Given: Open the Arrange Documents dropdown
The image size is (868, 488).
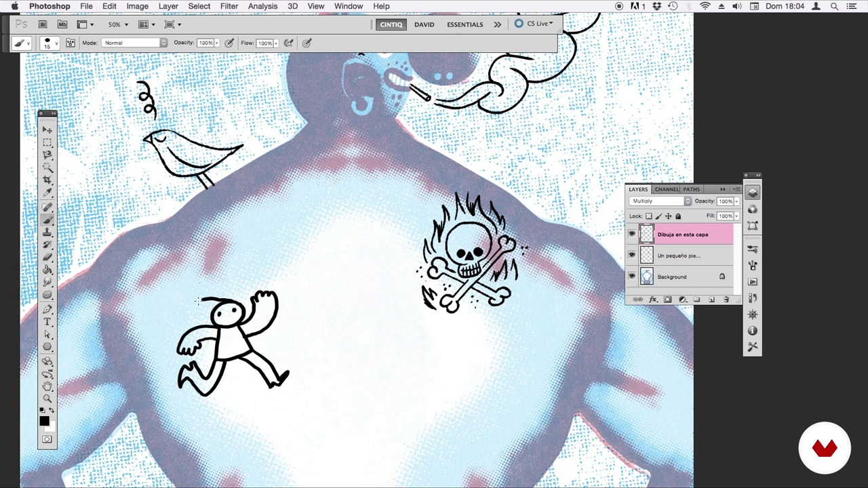Looking at the screenshot, I should pyautogui.click(x=146, y=24).
